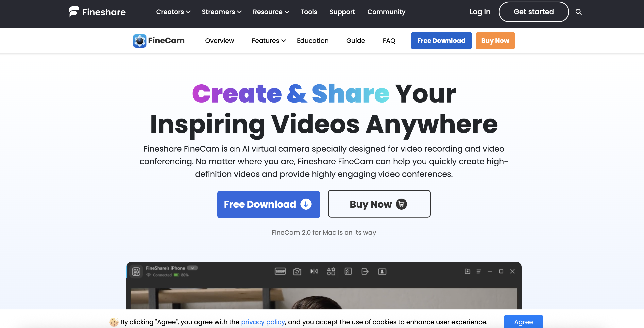Toggle the mirror video icon
The image size is (644, 328).
tap(314, 271)
